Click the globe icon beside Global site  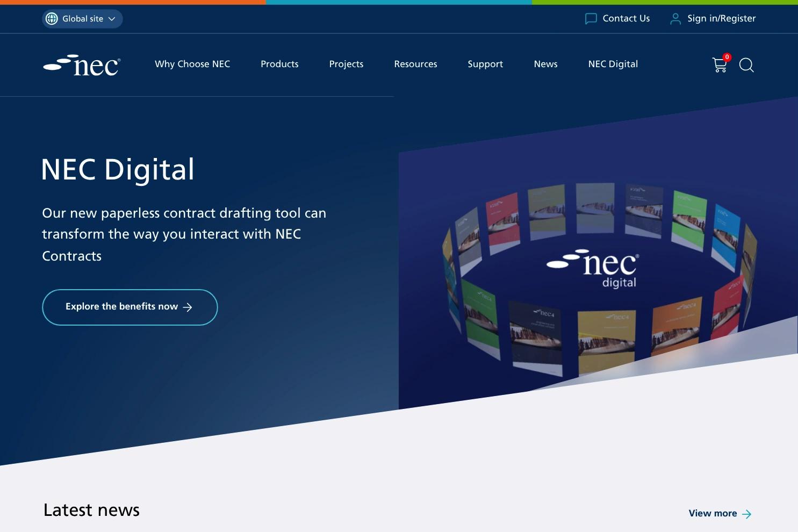pos(52,19)
